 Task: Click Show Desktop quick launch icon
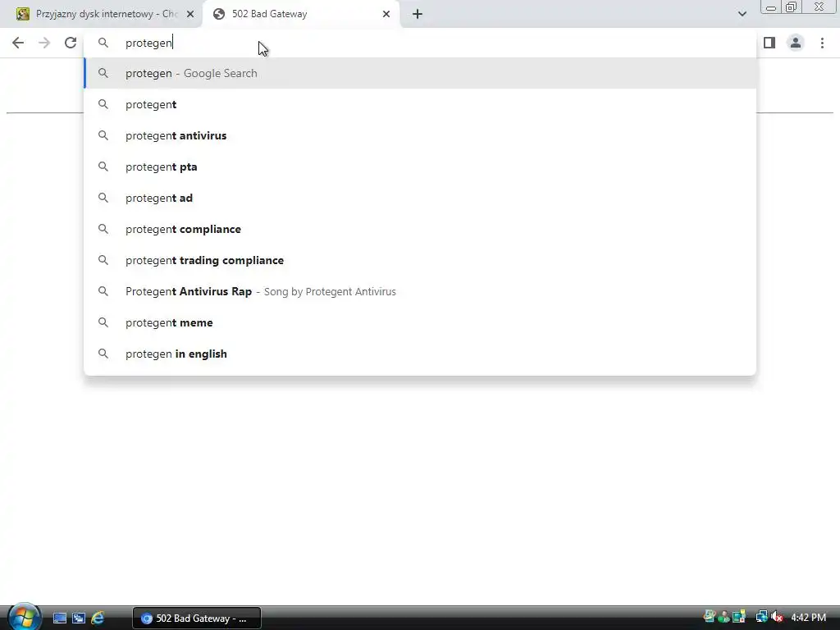point(59,619)
